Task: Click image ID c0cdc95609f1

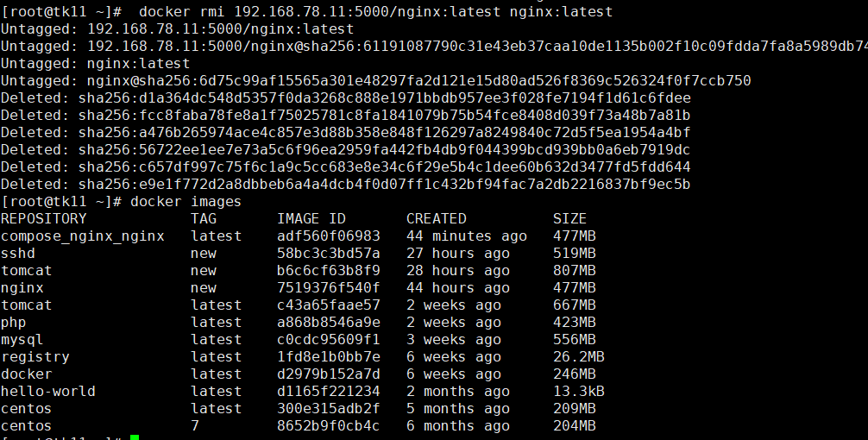Action: click(x=329, y=340)
